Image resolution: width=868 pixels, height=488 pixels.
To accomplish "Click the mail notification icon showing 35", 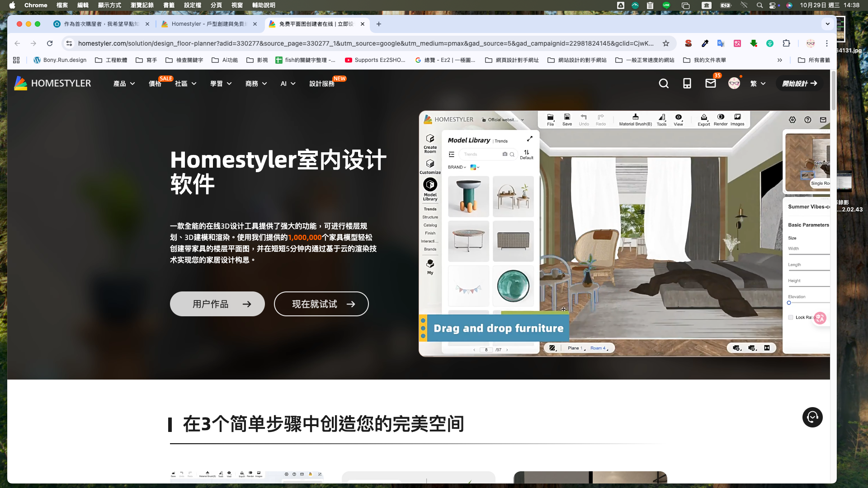I will click(710, 84).
